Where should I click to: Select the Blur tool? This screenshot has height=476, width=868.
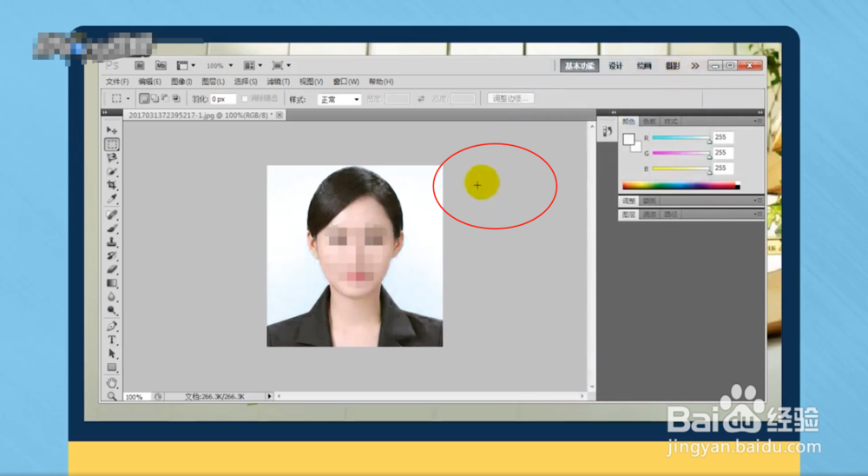[112, 296]
